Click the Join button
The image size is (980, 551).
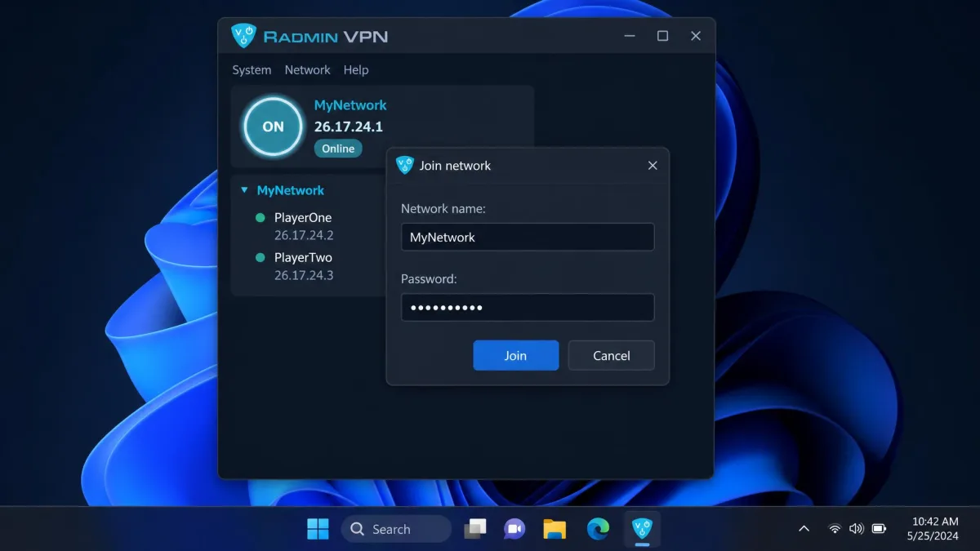tap(516, 356)
